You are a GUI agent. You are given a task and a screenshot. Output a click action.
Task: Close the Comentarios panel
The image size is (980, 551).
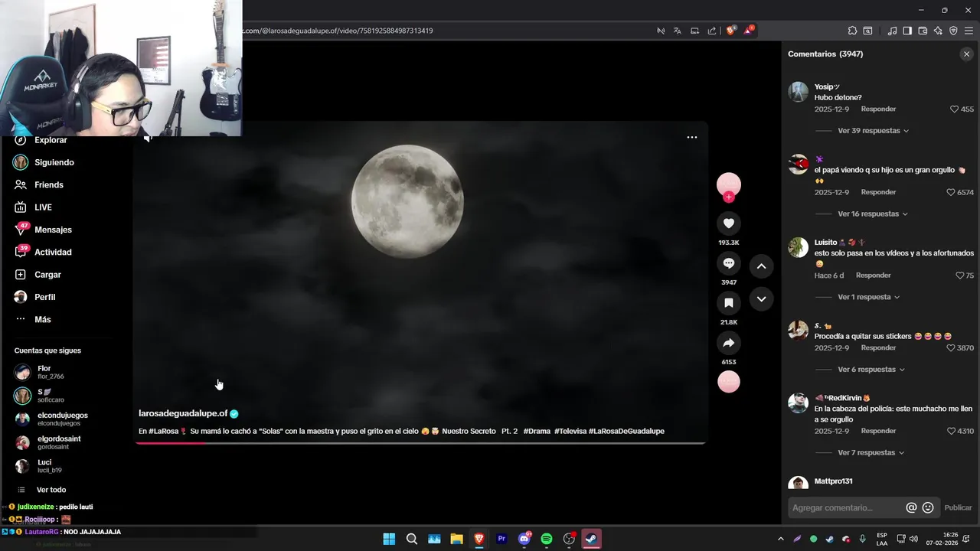(966, 54)
